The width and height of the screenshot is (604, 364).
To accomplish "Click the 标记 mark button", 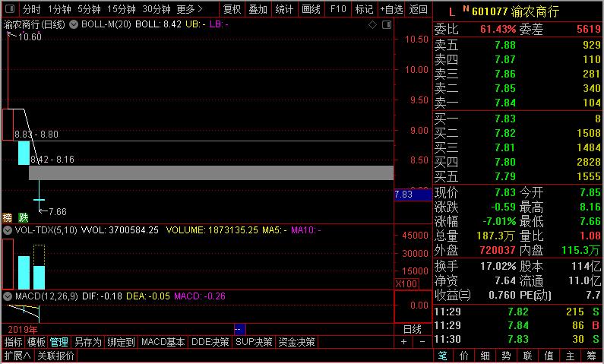I will [364, 9].
